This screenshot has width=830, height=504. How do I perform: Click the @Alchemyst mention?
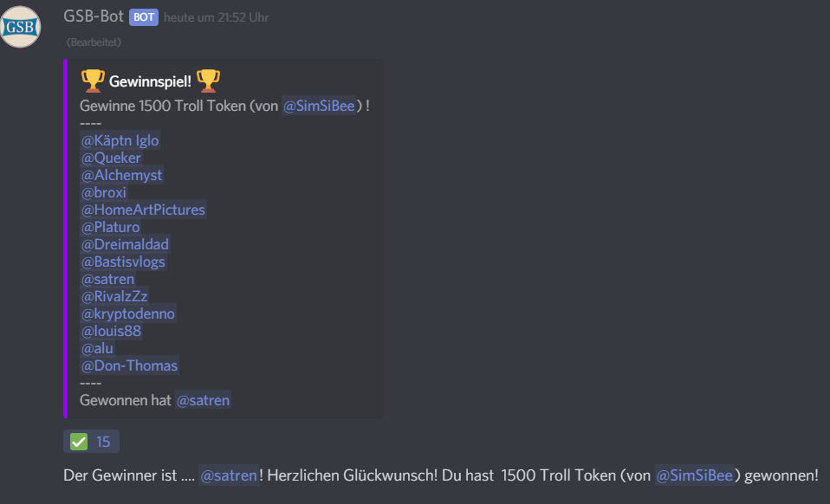[122, 175]
